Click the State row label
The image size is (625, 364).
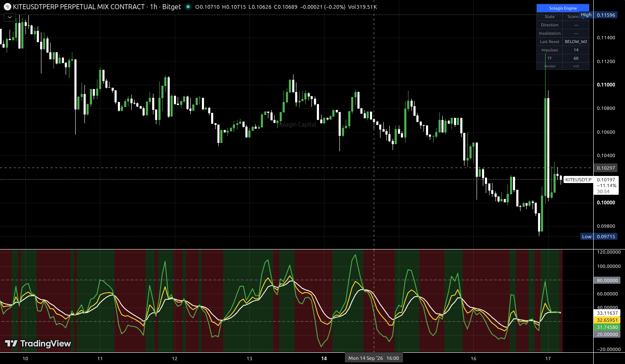[x=549, y=17]
